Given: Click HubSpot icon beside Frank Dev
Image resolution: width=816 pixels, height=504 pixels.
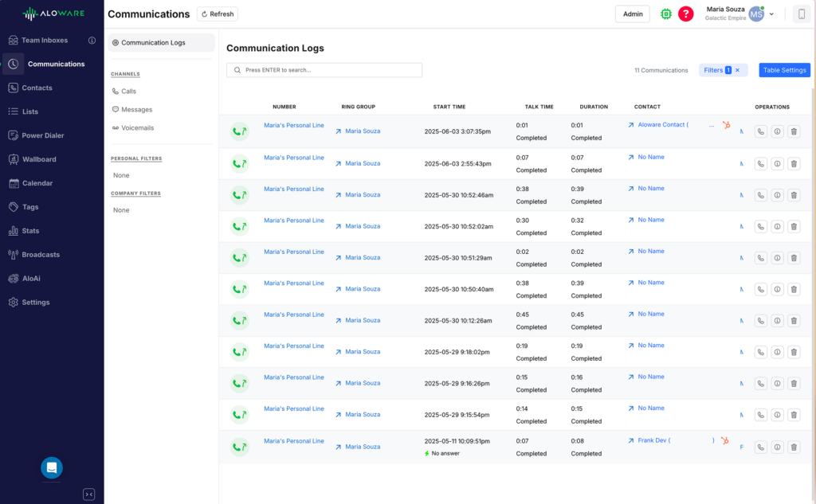Looking at the screenshot, I should [x=724, y=440].
